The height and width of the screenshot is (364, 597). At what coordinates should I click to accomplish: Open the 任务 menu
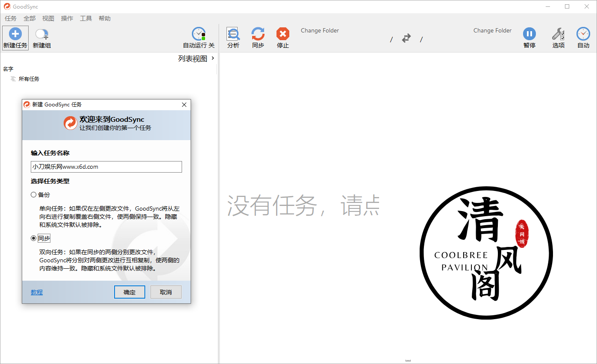coord(11,18)
